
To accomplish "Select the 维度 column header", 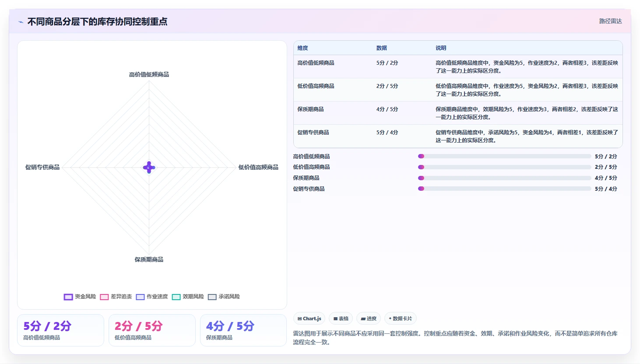I will point(303,48).
